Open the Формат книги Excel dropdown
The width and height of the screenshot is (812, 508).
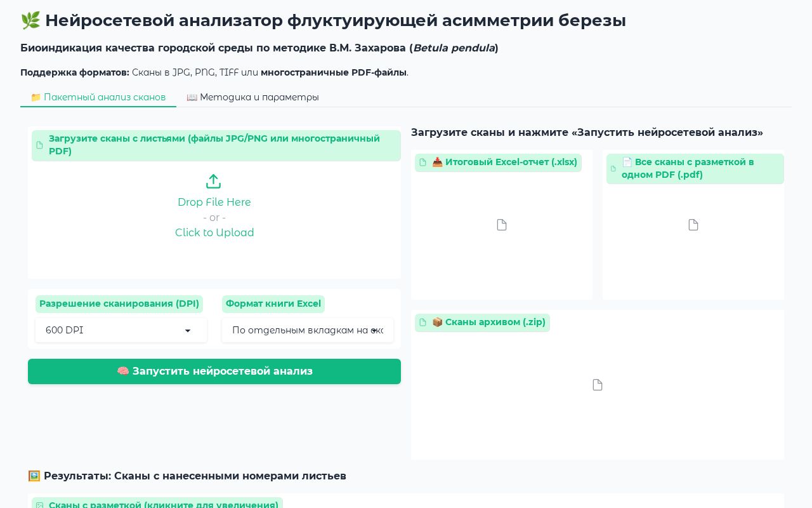tap(308, 330)
